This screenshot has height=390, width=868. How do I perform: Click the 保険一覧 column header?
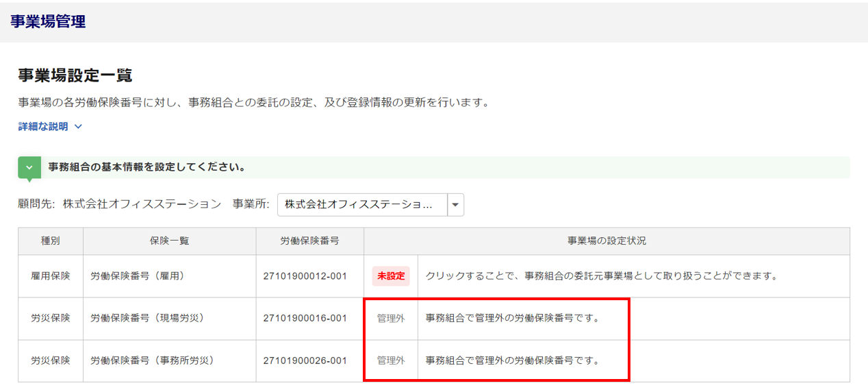[170, 241]
